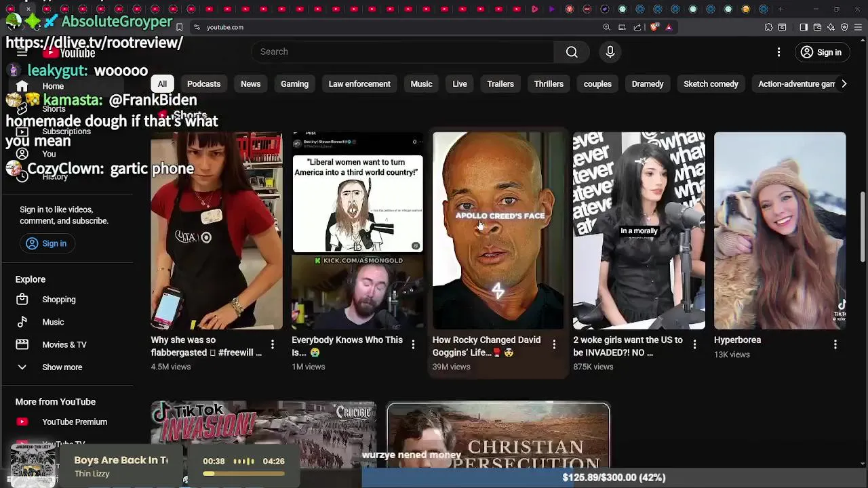Open options menu for 'How Rocky Changed David Goggins'
This screenshot has width=868, height=488.
(x=554, y=345)
